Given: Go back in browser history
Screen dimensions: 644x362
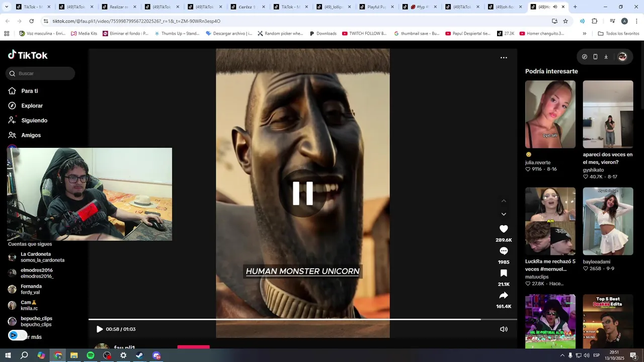Looking at the screenshot, I should pos(7,21).
